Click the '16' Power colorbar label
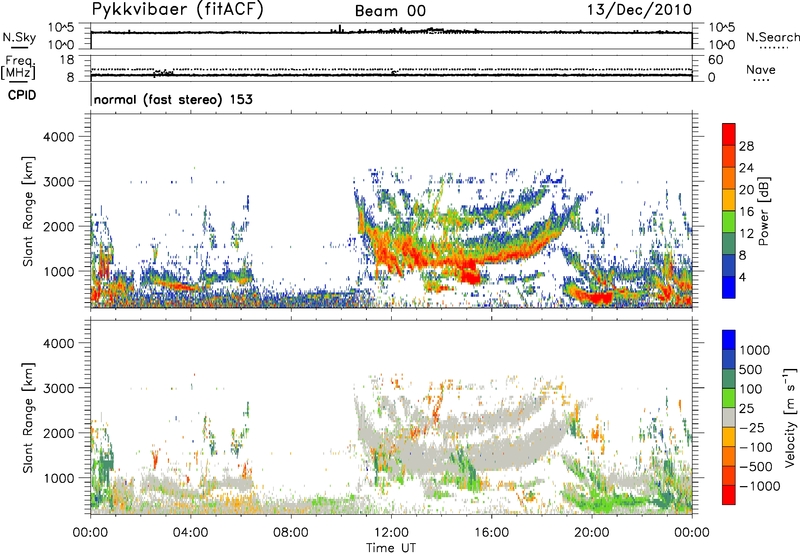Screen dimensions: 800x554 tap(746, 211)
